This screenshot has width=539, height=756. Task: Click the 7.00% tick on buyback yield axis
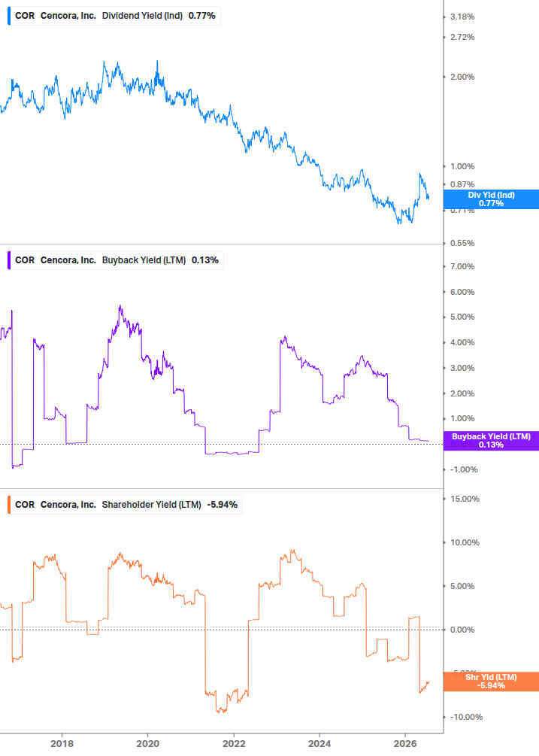click(x=462, y=266)
